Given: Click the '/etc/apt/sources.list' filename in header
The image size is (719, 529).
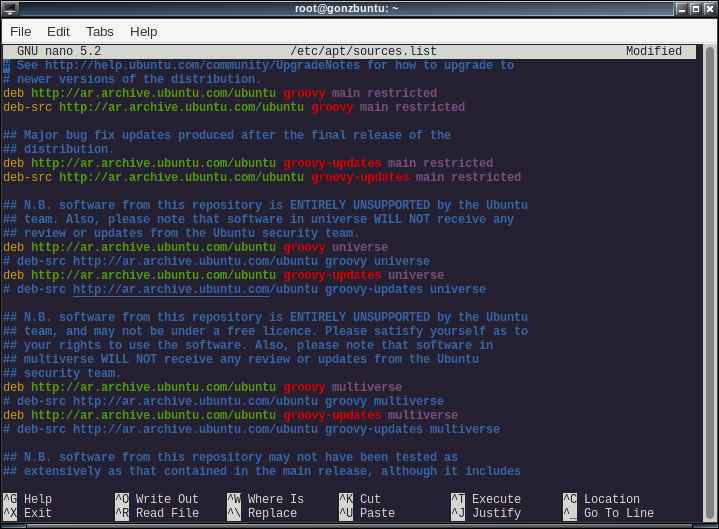Looking at the screenshot, I should click(x=363, y=51).
